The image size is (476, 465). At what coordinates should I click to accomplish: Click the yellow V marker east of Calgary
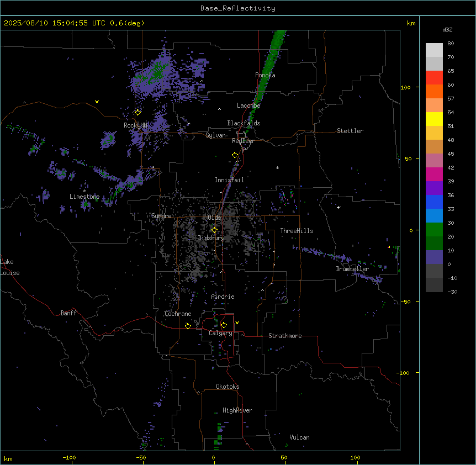pyautogui.click(x=237, y=323)
